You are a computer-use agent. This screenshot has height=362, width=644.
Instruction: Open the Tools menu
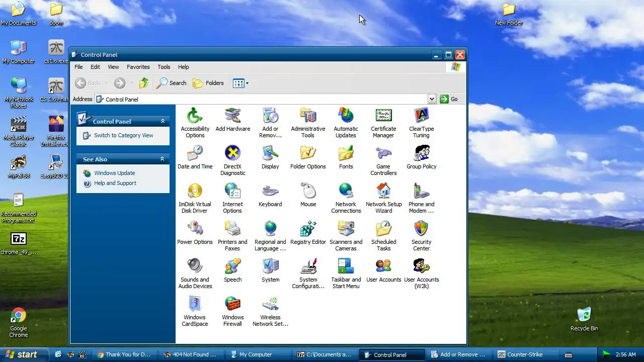point(164,67)
